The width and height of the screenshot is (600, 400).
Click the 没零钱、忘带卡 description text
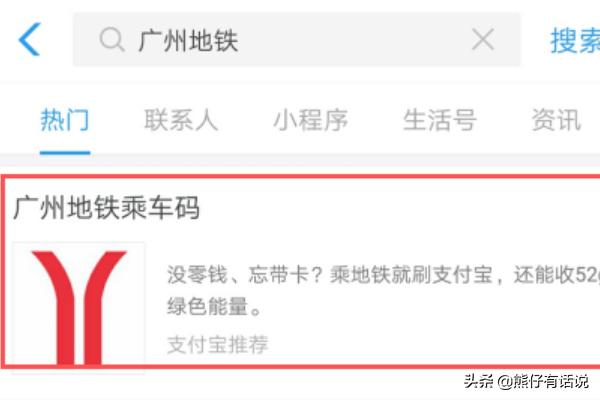coord(383,275)
